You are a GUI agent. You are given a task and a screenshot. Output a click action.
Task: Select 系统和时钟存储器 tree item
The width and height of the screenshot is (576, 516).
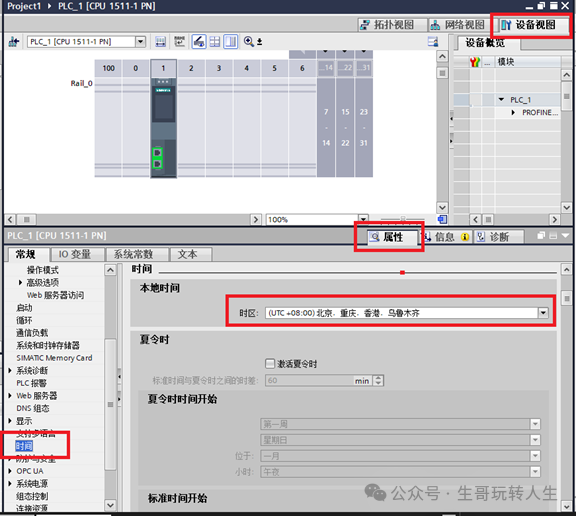coord(48,345)
